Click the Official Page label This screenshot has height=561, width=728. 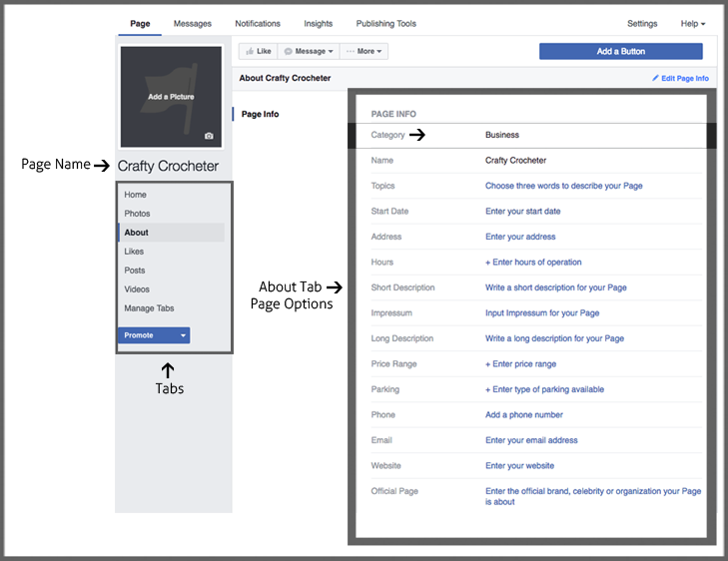394,491
